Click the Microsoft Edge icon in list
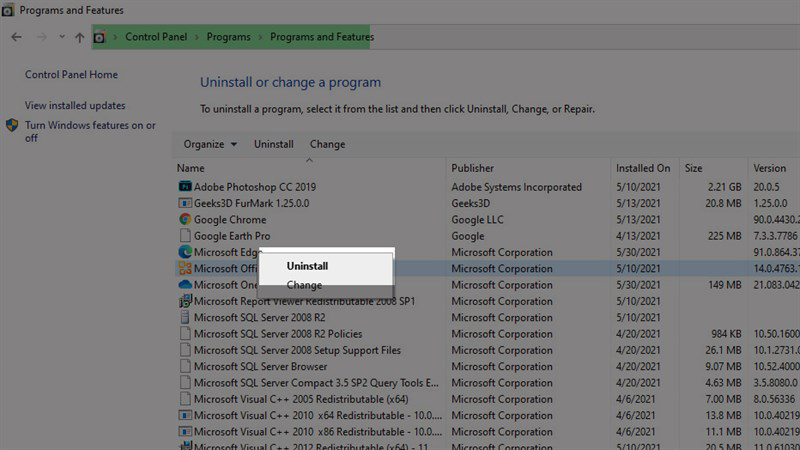Screen dimensions: 800x450 coord(185,252)
